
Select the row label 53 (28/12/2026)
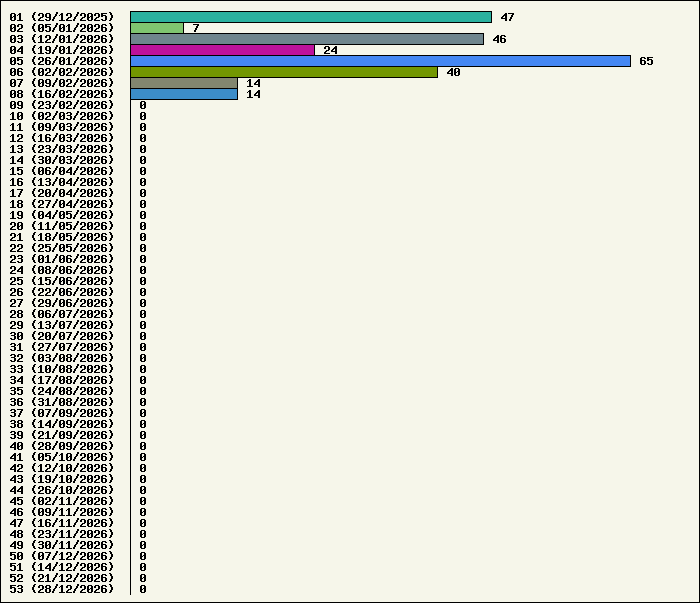62,589
